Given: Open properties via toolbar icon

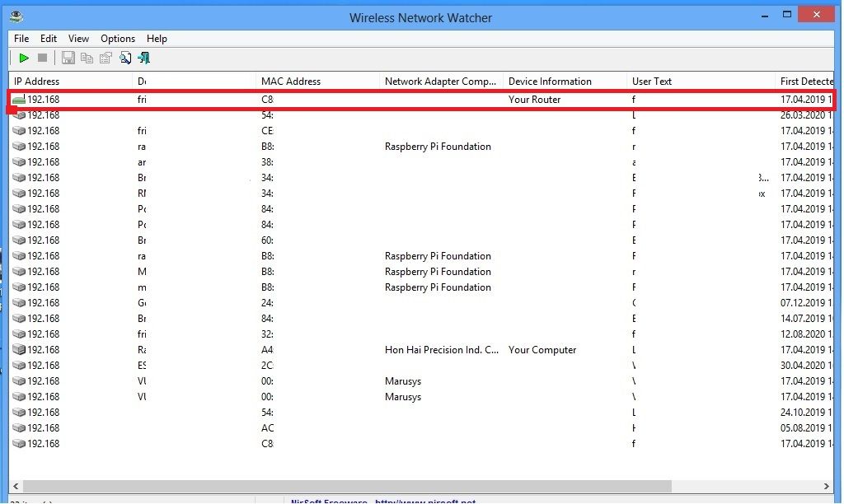Looking at the screenshot, I should [x=105, y=58].
